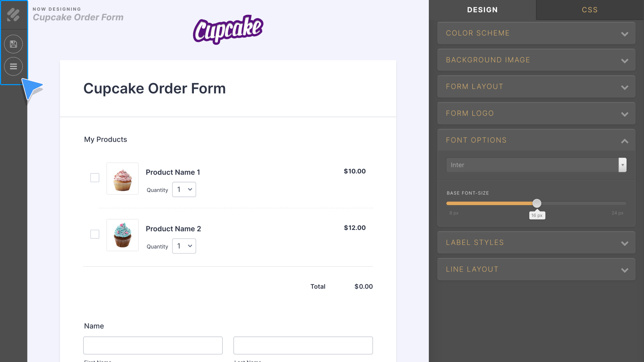Check the Product Name 1 checkbox
The height and width of the screenshot is (362, 644).
pyautogui.click(x=95, y=178)
